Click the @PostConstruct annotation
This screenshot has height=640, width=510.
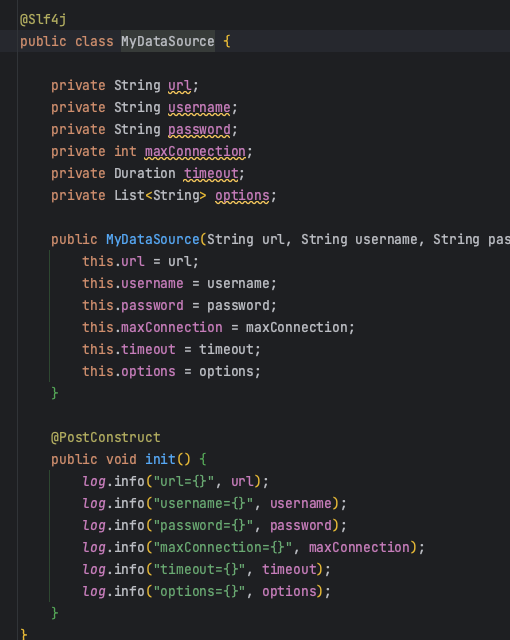click(106, 438)
